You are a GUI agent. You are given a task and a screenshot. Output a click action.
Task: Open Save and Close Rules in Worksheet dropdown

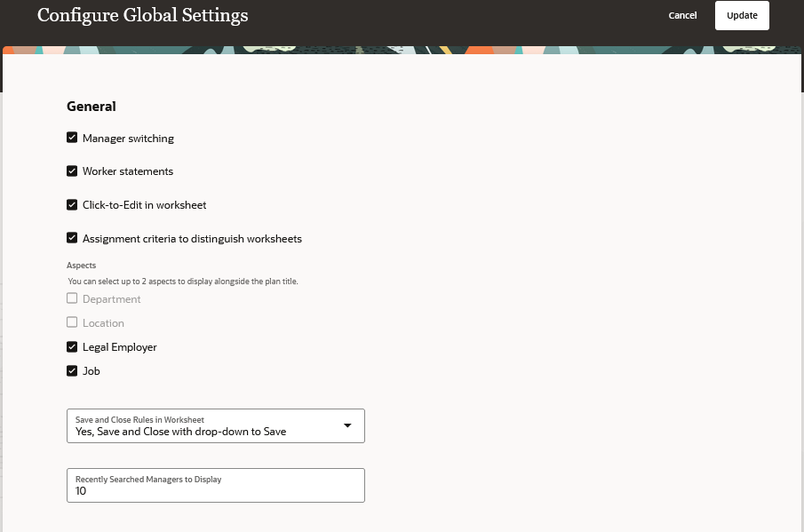pyautogui.click(x=215, y=426)
